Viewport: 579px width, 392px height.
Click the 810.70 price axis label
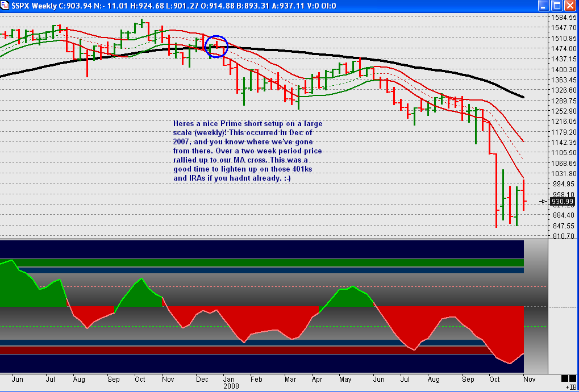click(564, 236)
